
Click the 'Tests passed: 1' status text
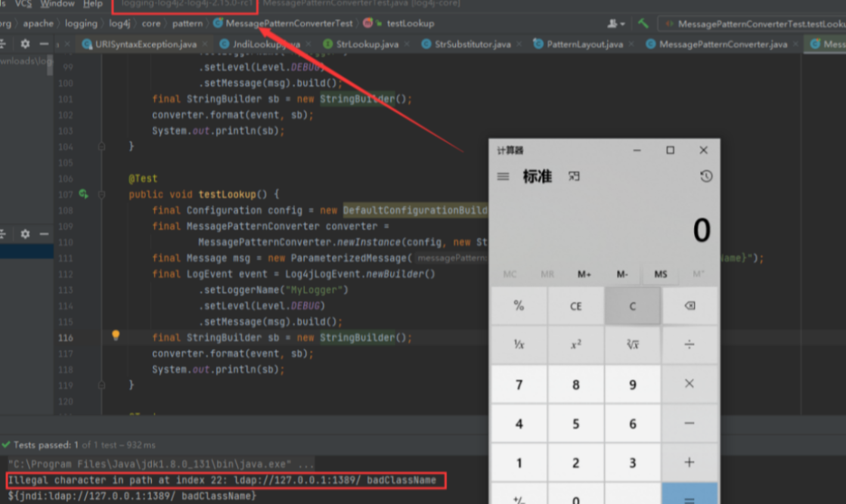(45, 445)
